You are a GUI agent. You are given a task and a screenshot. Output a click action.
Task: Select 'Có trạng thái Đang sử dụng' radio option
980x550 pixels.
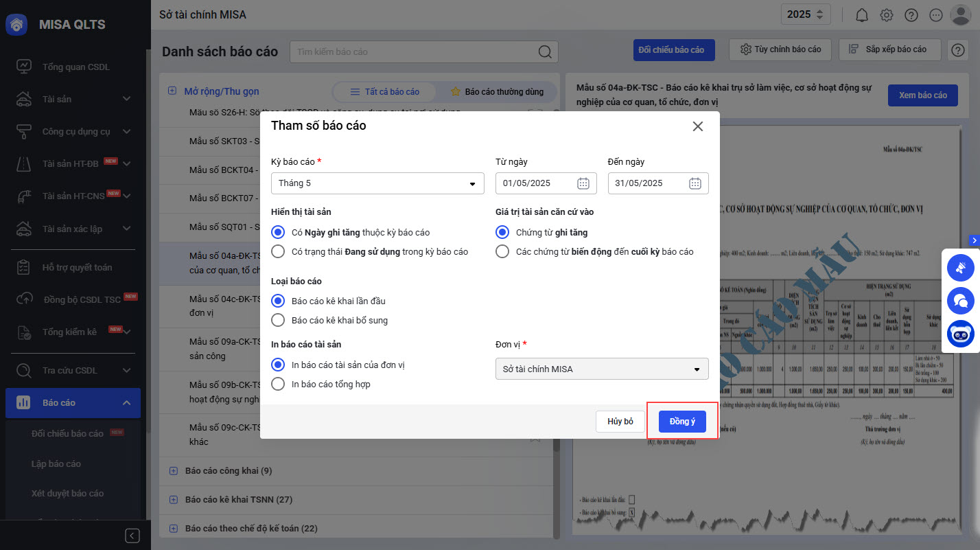(x=278, y=251)
